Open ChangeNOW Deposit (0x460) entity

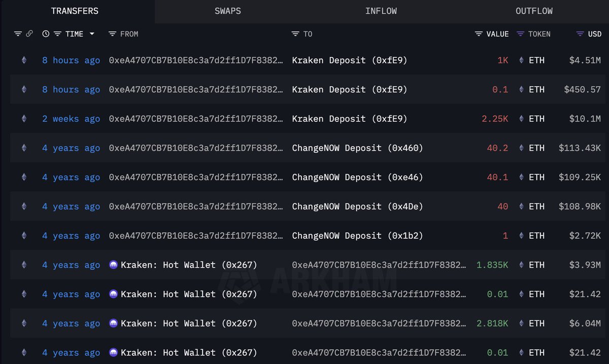point(358,148)
